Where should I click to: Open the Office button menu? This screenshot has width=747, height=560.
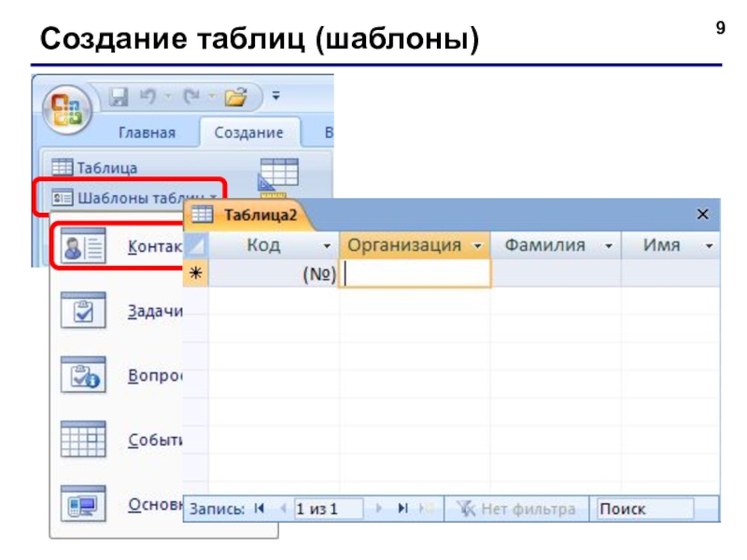pyautogui.click(x=67, y=110)
